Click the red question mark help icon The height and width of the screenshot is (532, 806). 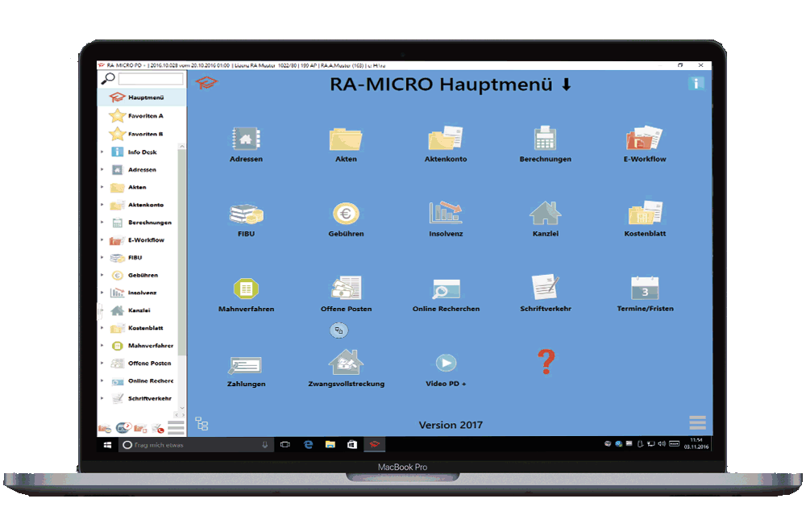click(x=546, y=362)
